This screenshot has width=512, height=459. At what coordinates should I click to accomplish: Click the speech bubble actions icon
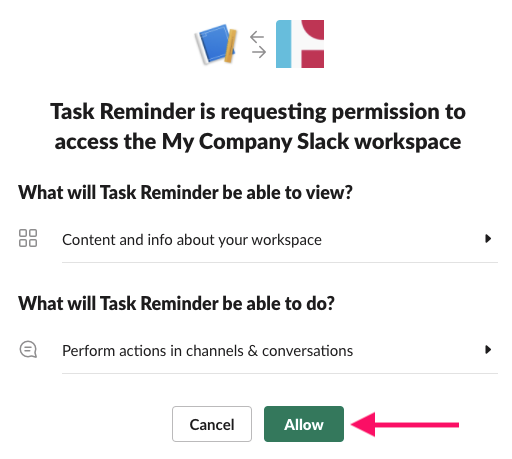pos(28,349)
